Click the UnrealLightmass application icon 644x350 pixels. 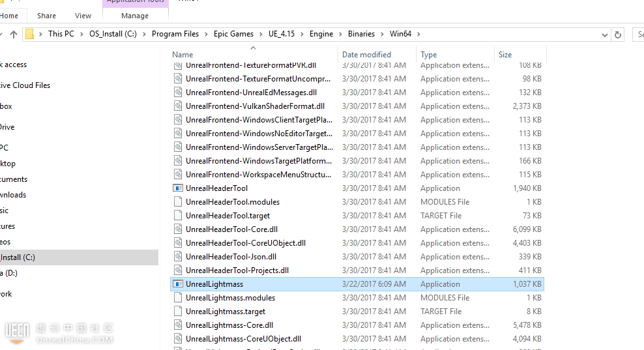[178, 284]
